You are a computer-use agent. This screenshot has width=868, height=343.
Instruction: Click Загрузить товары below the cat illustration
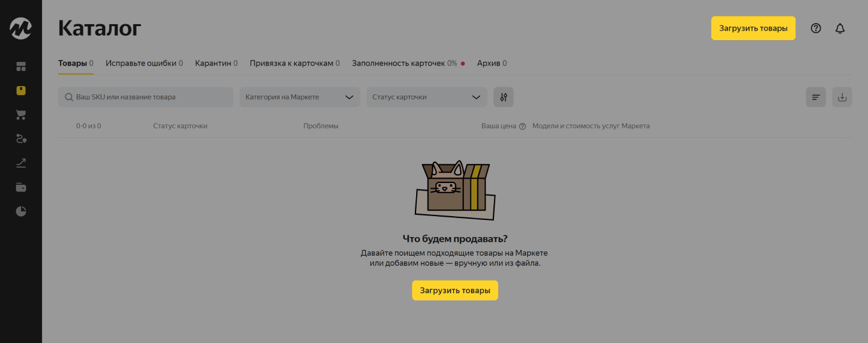pos(455,290)
